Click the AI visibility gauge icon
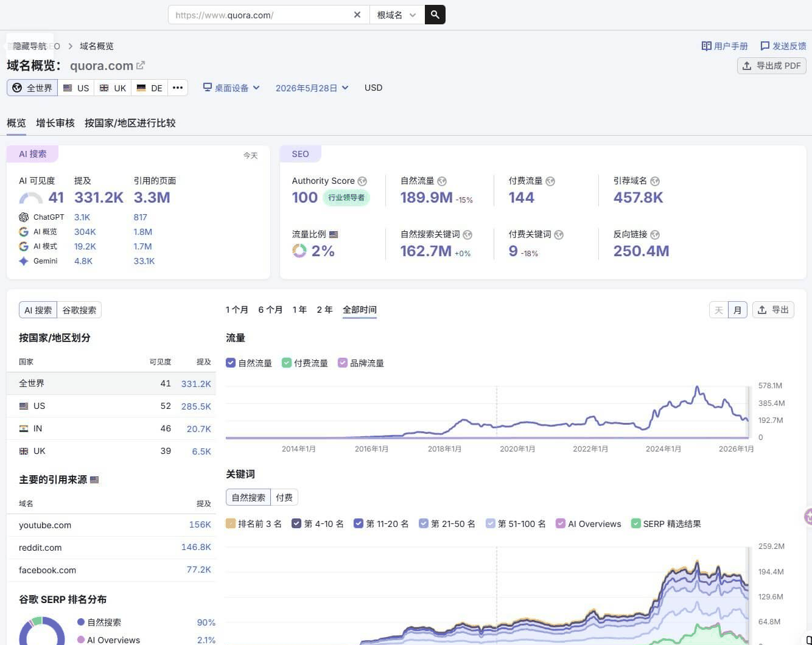The height and width of the screenshot is (645, 812). coord(30,198)
